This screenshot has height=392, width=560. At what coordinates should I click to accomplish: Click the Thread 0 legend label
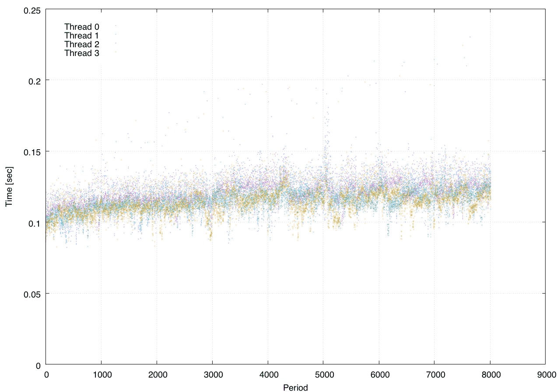tap(81, 27)
